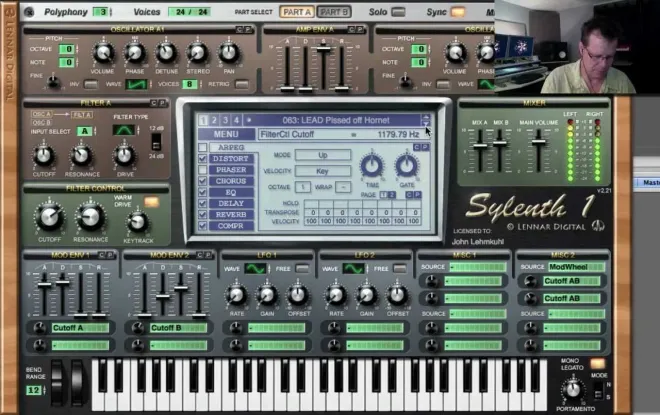660x415 pixels.
Task: Open the REVERB effect tab
Action: click(231, 215)
